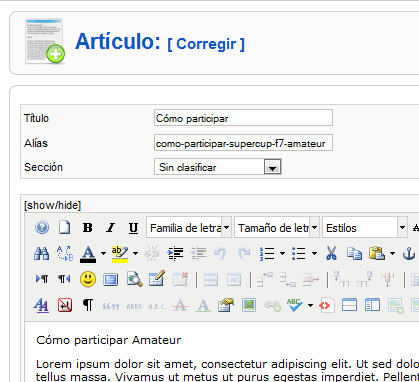Open the Familia de letra dropdown

(x=189, y=228)
